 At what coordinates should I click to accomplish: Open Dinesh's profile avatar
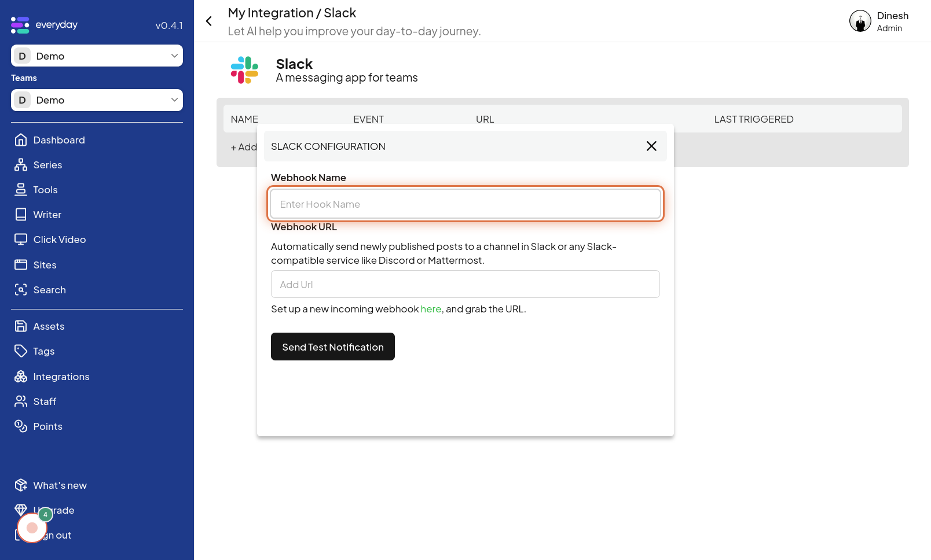(860, 21)
